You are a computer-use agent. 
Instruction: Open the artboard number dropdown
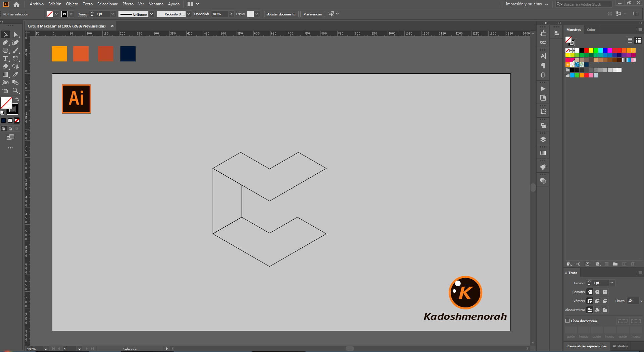[x=79, y=349]
